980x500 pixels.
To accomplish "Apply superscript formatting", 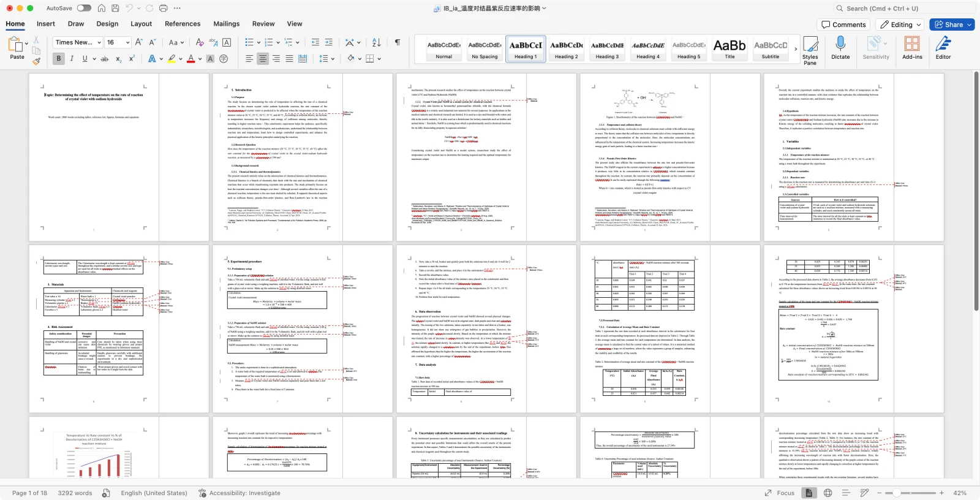I will tap(132, 59).
